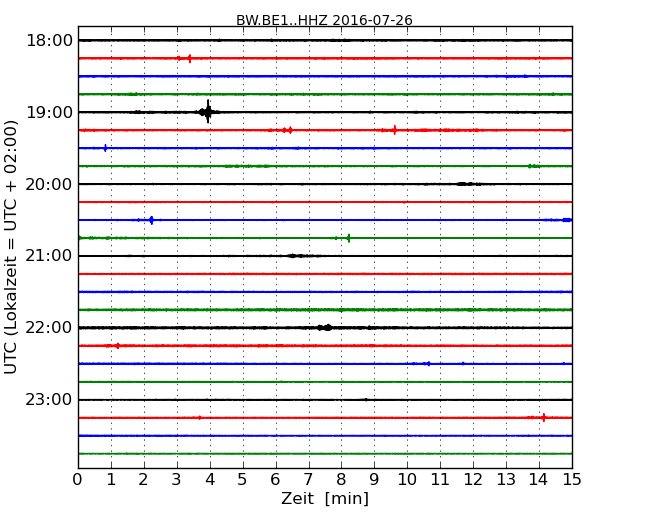This screenshot has height=520, width=650.
Task: Select the red spike below 23:00 near minute 14.1
Action: pyautogui.click(x=543, y=418)
